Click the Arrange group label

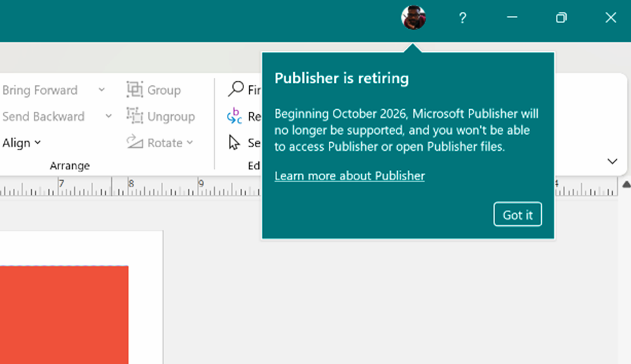click(70, 166)
